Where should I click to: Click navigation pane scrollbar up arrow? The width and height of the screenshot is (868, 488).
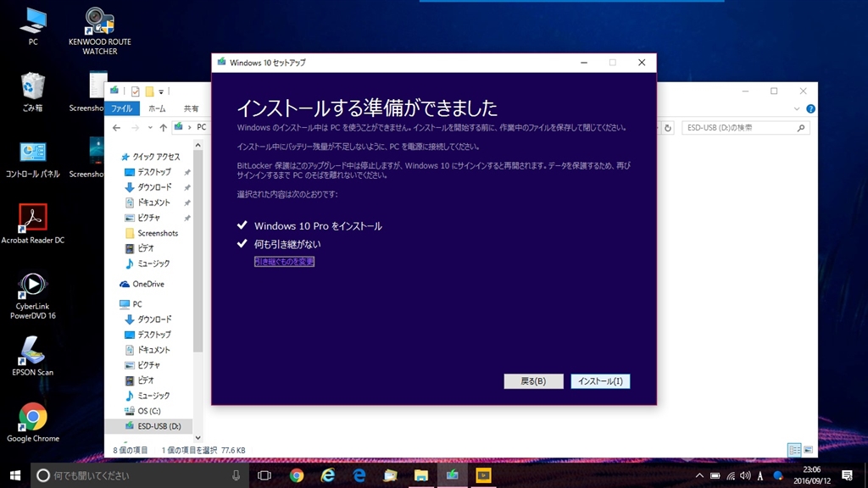coord(198,145)
